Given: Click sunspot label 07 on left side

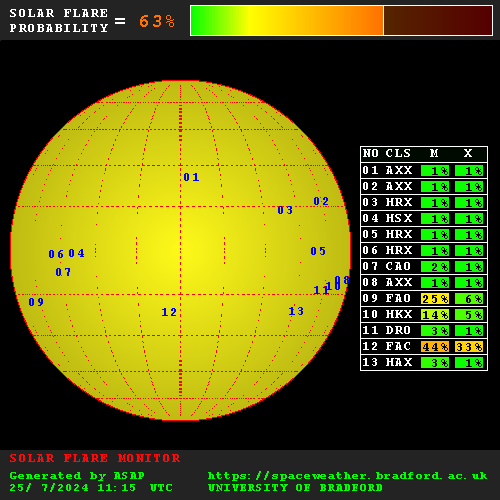Looking at the screenshot, I should (63, 272).
